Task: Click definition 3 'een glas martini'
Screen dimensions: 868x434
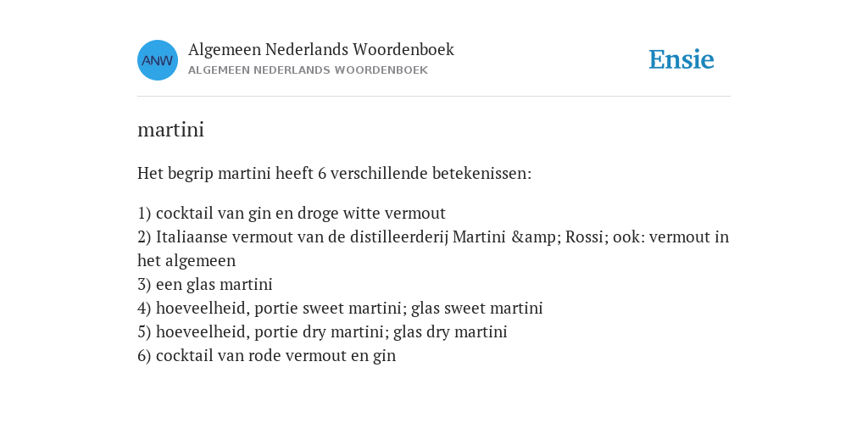Action: 205,285
